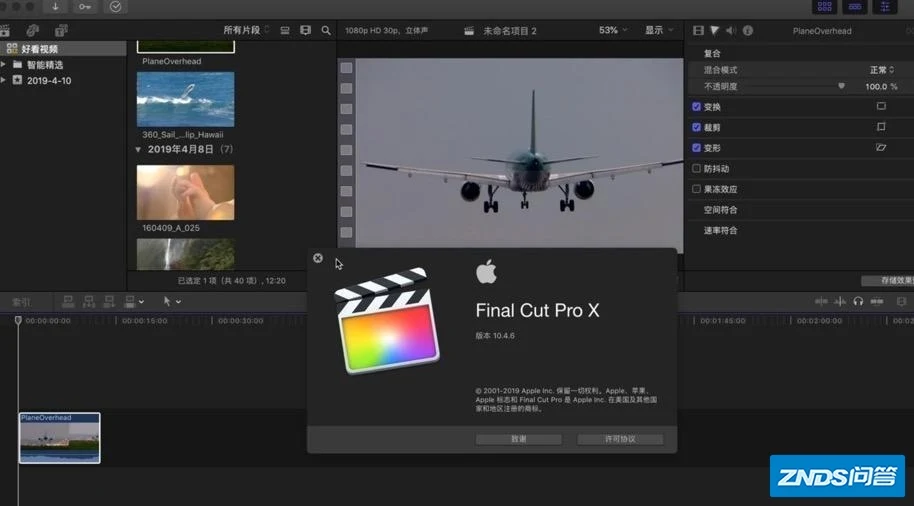Open the color inspector triangle icon
Viewport: 914px width, 506px height.
(x=715, y=30)
